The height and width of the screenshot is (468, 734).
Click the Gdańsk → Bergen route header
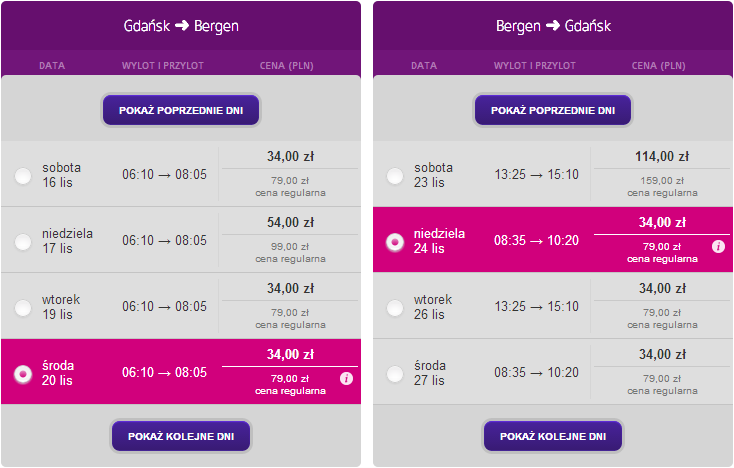181,25
